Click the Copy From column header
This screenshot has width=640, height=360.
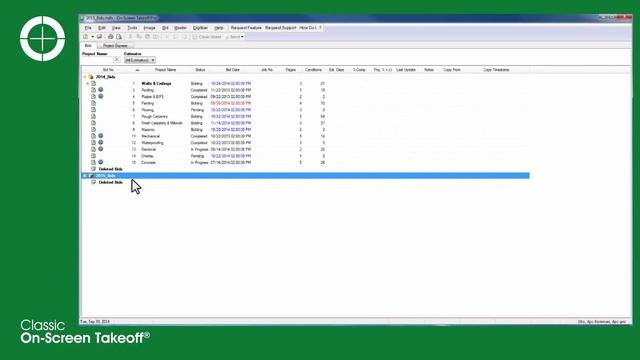point(452,70)
